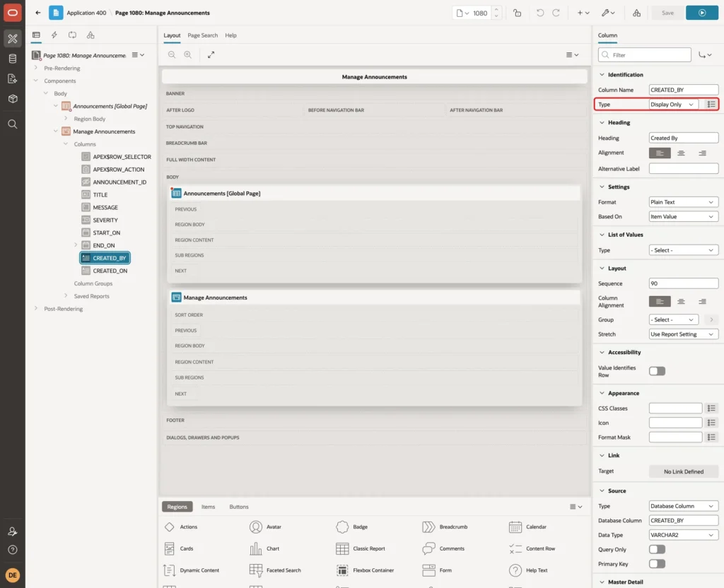This screenshot has height=588, width=724.
Task: Open Source Type Database Column dropdown
Action: (684, 506)
